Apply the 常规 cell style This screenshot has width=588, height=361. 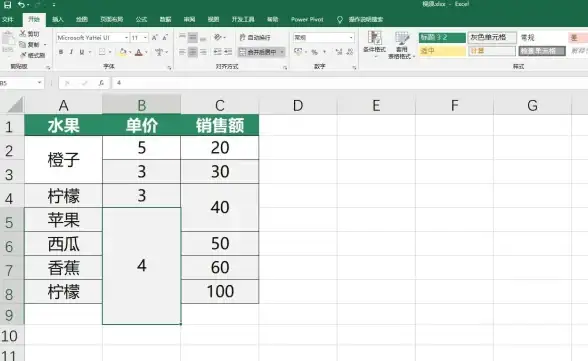(x=542, y=37)
